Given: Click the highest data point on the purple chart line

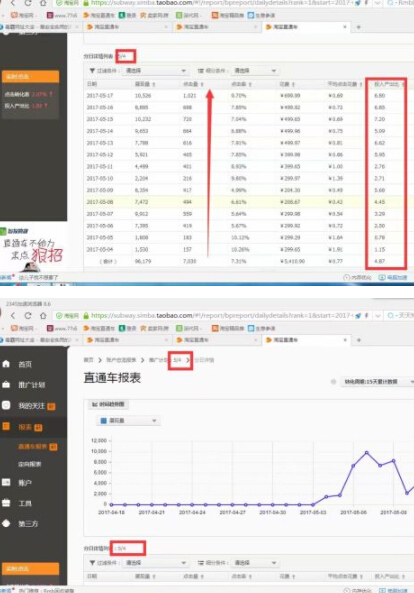Looking at the screenshot, I should 367,453.
